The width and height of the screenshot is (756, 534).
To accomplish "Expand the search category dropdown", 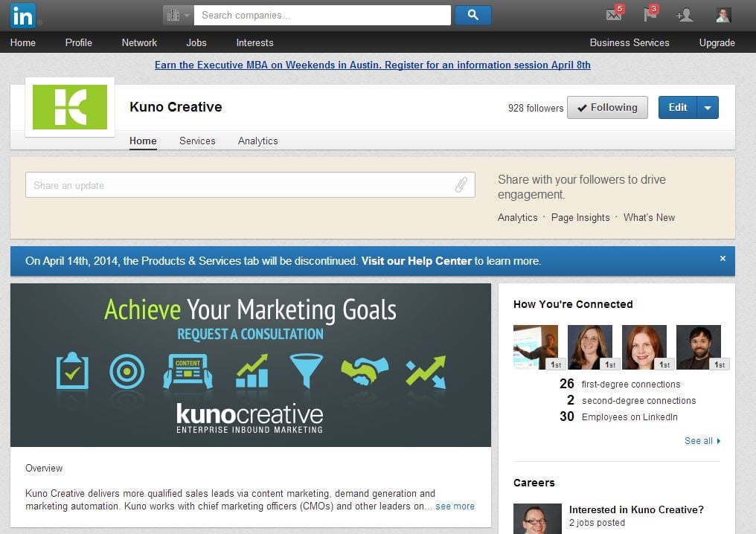I will pyautogui.click(x=178, y=15).
